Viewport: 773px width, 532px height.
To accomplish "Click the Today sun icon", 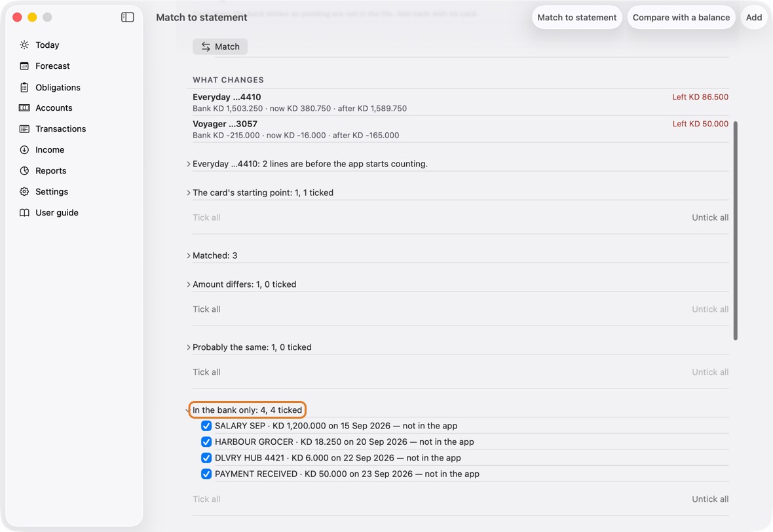I will pyautogui.click(x=24, y=45).
